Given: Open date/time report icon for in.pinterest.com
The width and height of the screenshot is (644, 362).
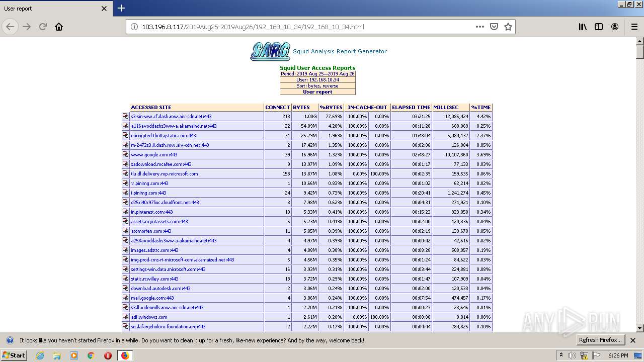Looking at the screenshot, I should click(x=125, y=212).
